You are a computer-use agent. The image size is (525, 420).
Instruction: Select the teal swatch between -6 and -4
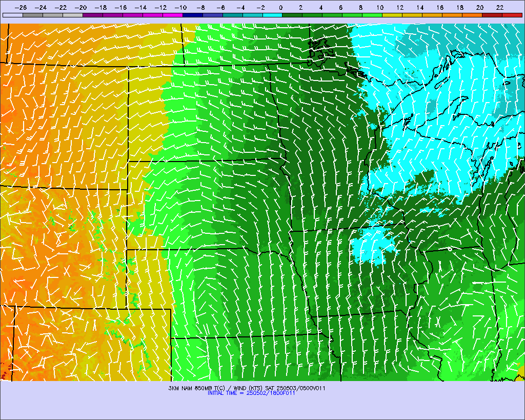tap(232, 15)
